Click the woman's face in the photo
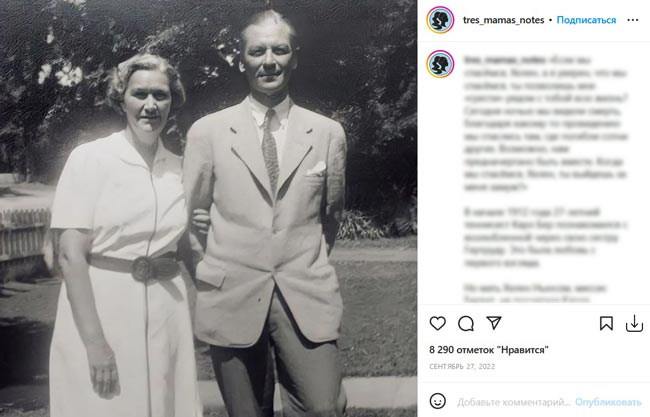Viewport: 650px width, 417px height. coord(147,102)
